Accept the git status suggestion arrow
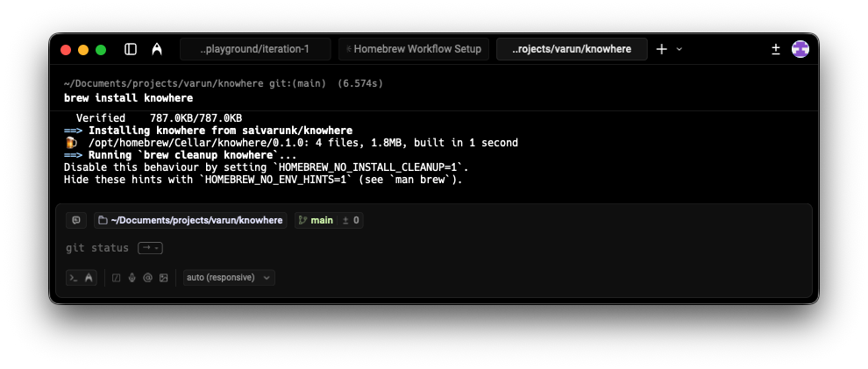This screenshot has height=369, width=868. 150,248
